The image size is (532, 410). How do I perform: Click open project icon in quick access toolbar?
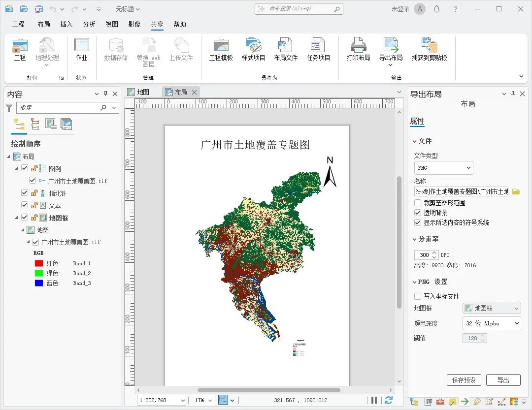point(24,9)
